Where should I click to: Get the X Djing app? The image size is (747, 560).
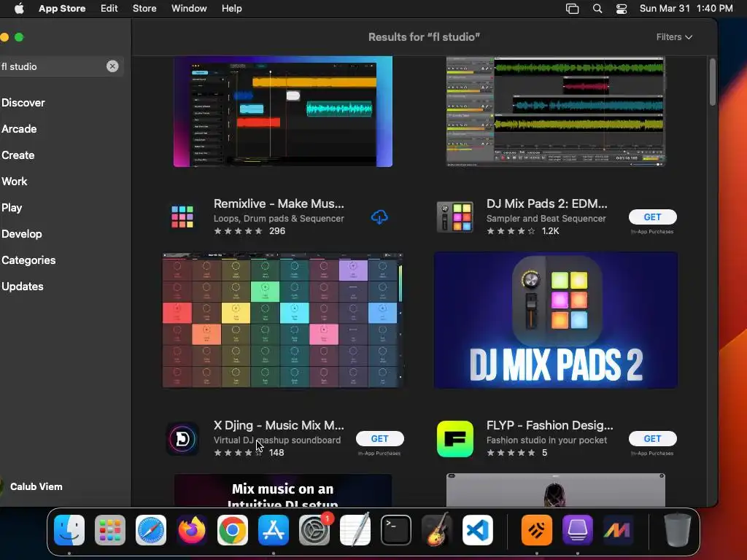pos(379,438)
